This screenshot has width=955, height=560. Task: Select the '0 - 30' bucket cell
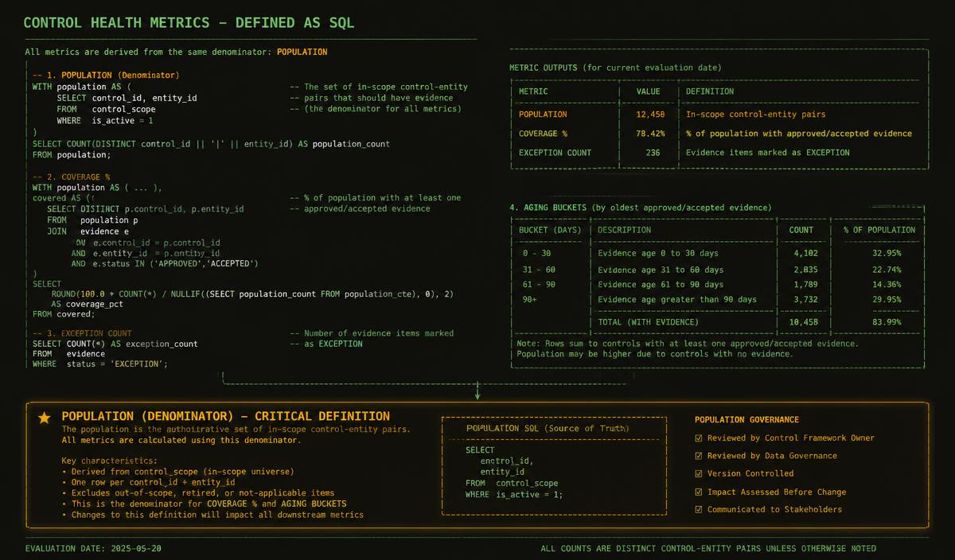coord(537,253)
